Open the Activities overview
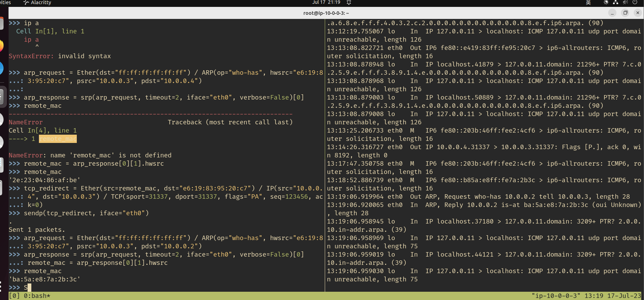Viewport: 644px width, 300px height. coord(5,2)
